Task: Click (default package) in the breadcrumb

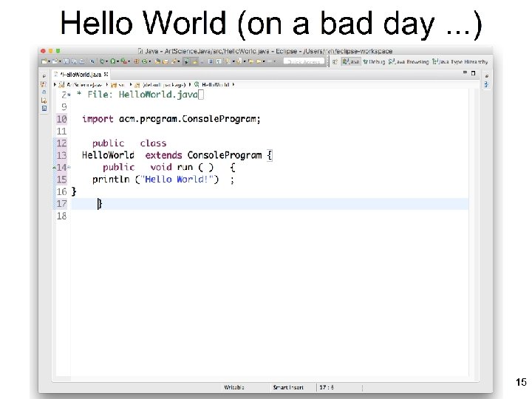Action: pyautogui.click(x=160, y=84)
